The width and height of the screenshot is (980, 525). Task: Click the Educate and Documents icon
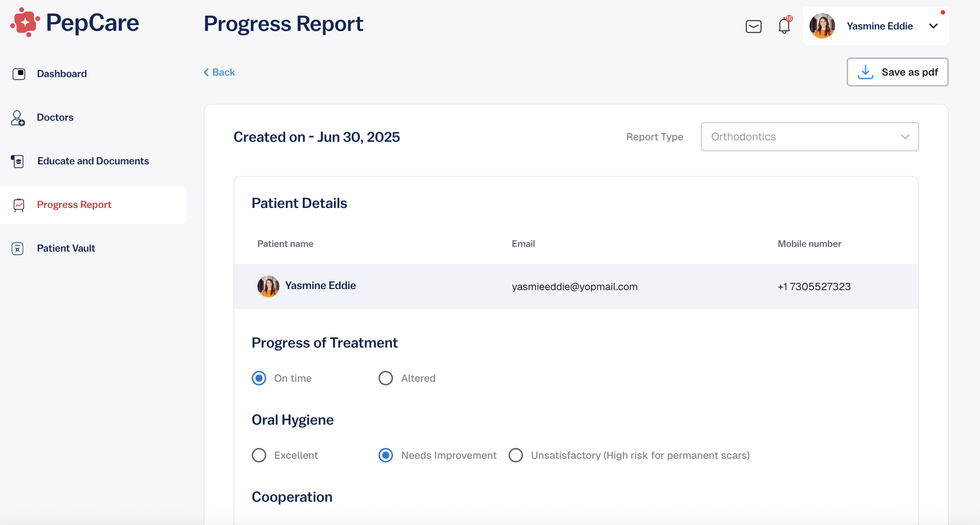tap(17, 161)
